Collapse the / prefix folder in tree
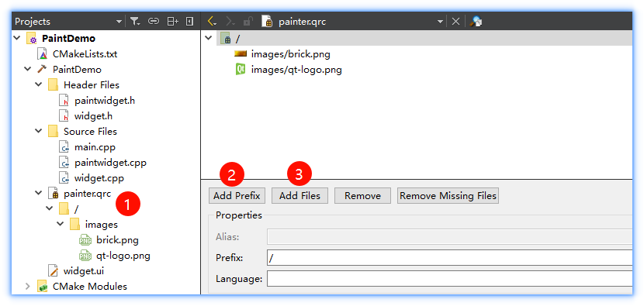The image size is (644, 306). (50, 209)
